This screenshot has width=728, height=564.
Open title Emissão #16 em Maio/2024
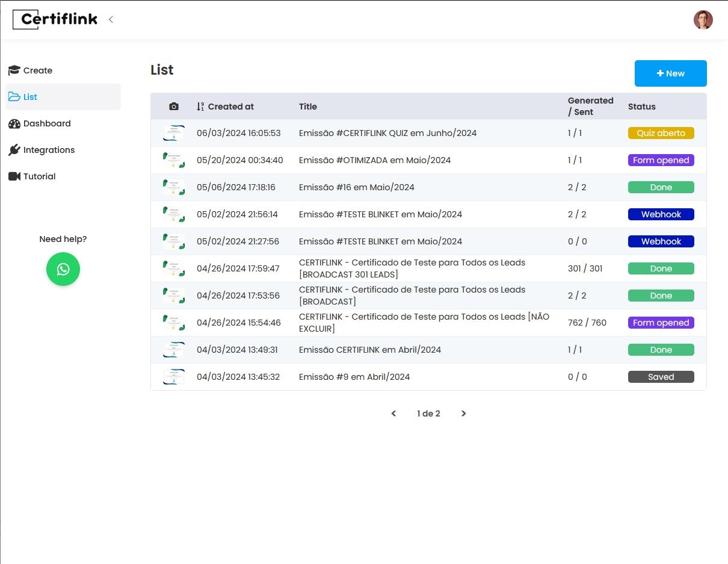pos(357,187)
